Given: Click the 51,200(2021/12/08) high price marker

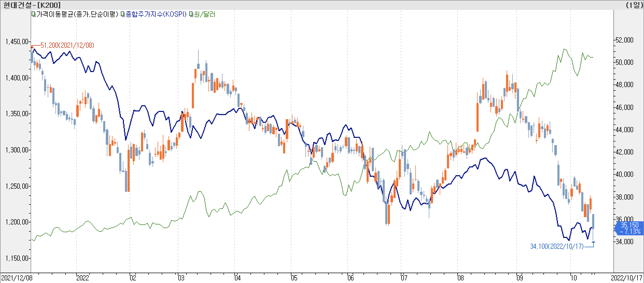Looking at the screenshot, I should (67, 46).
